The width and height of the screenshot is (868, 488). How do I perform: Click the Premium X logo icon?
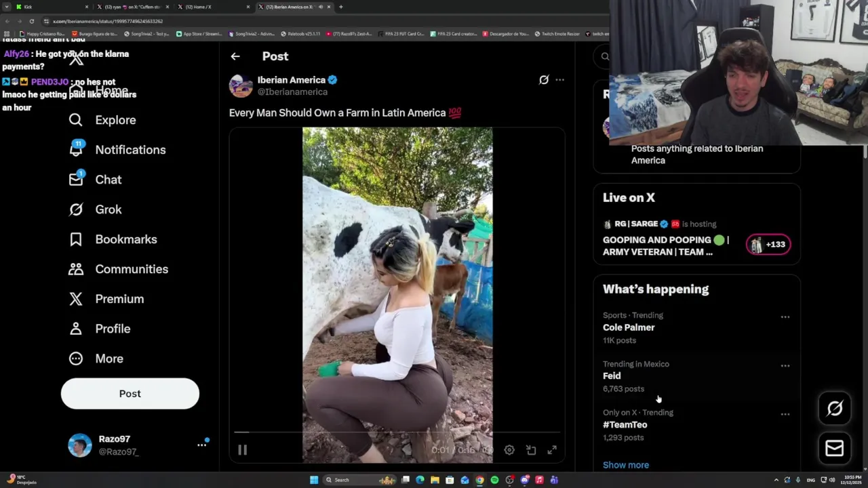(x=75, y=299)
